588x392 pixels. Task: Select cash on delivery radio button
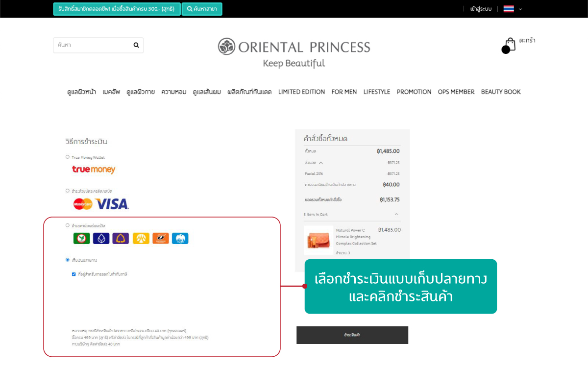tap(68, 260)
